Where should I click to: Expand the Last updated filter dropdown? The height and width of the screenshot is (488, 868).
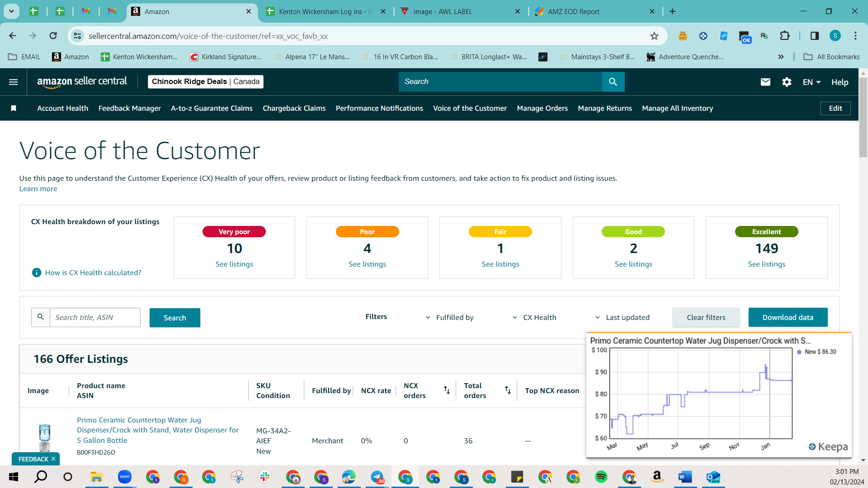click(622, 318)
